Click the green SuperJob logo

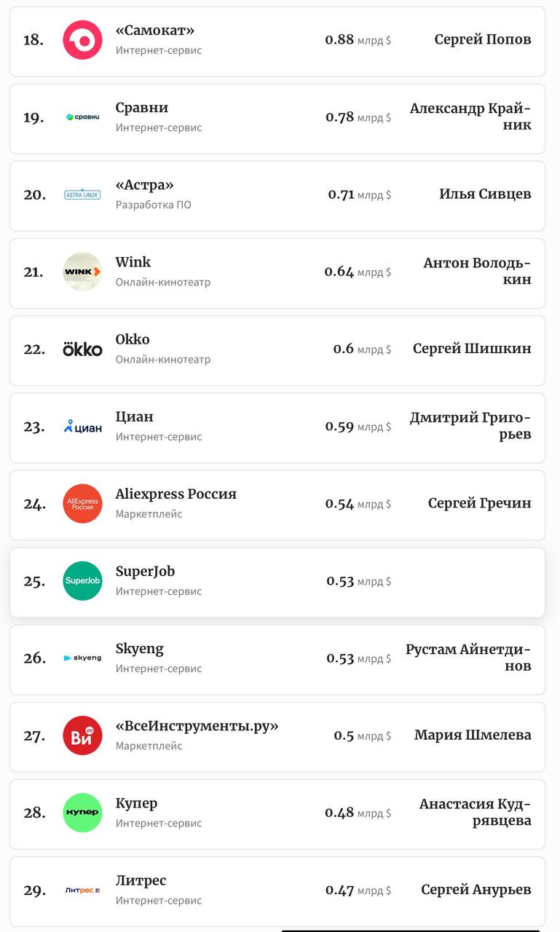coord(82,581)
